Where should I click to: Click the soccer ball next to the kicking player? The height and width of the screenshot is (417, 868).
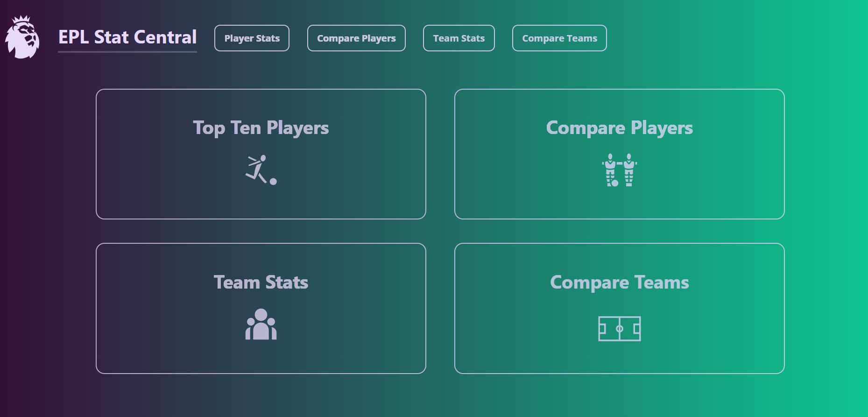coord(273,182)
